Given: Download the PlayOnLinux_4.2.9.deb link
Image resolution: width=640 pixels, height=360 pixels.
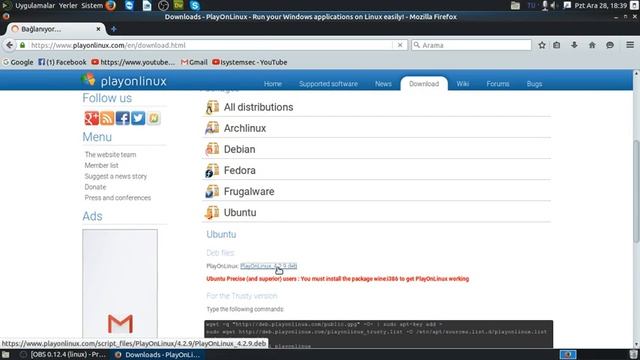Looking at the screenshot, I should (269, 266).
